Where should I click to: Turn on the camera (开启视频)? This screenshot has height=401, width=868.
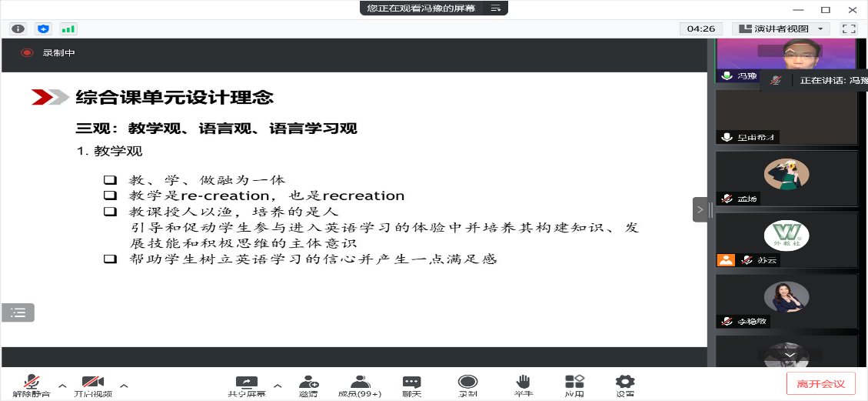point(92,386)
